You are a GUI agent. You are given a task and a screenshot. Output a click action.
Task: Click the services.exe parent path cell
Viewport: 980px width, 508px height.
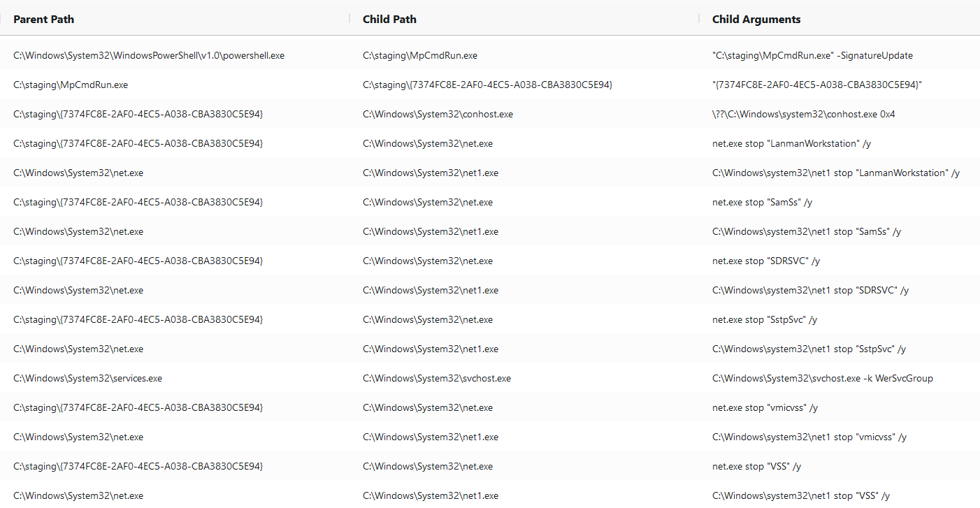87,378
